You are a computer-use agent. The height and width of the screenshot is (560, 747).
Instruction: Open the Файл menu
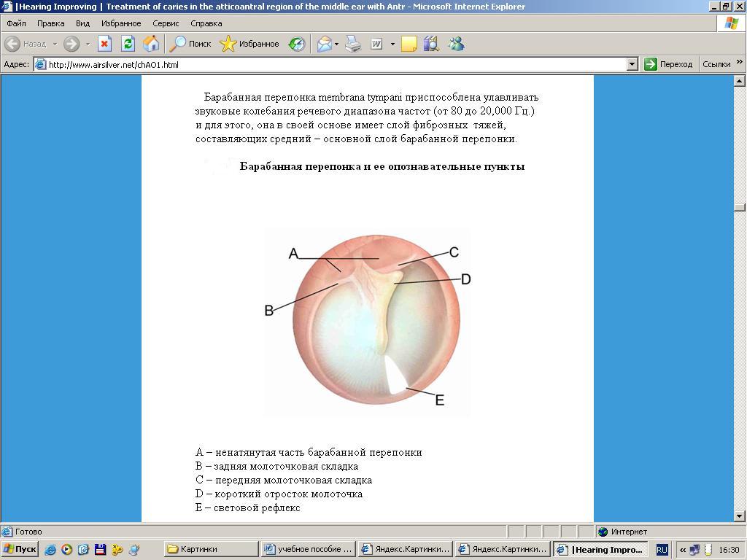click(16, 23)
